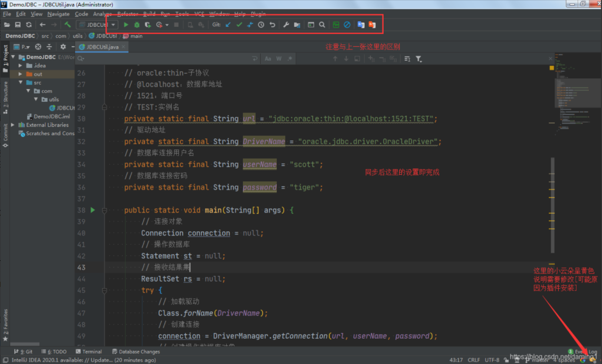Open JDBCUtil run configuration dropdown

point(97,25)
